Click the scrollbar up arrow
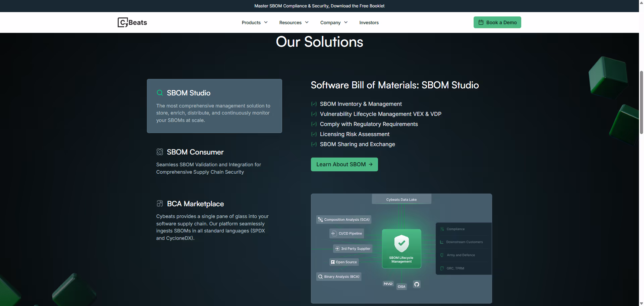The height and width of the screenshot is (306, 644). pyautogui.click(x=641, y=2)
